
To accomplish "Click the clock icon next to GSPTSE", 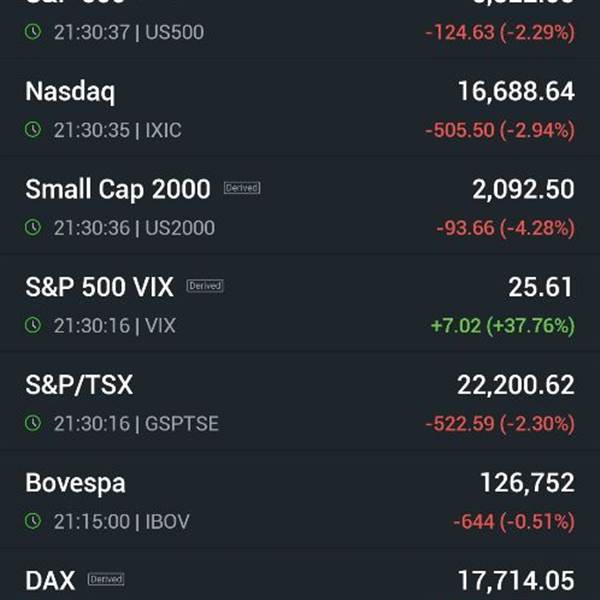I will [33, 423].
